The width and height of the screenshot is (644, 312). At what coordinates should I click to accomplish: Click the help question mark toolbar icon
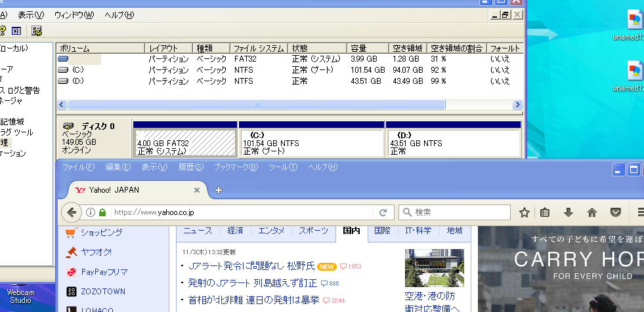[3, 31]
